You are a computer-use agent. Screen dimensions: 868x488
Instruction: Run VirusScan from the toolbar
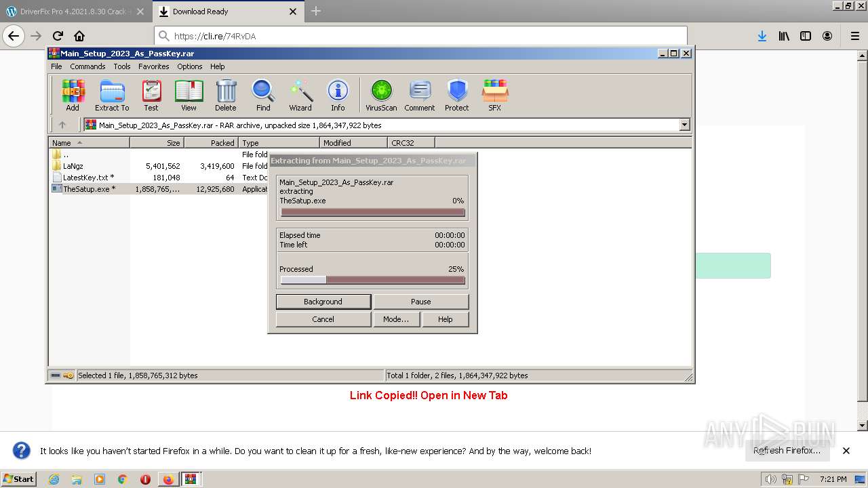coord(381,95)
